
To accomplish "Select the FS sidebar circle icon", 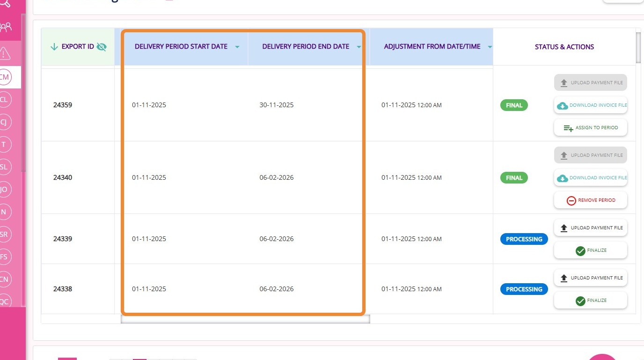I will [4, 257].
